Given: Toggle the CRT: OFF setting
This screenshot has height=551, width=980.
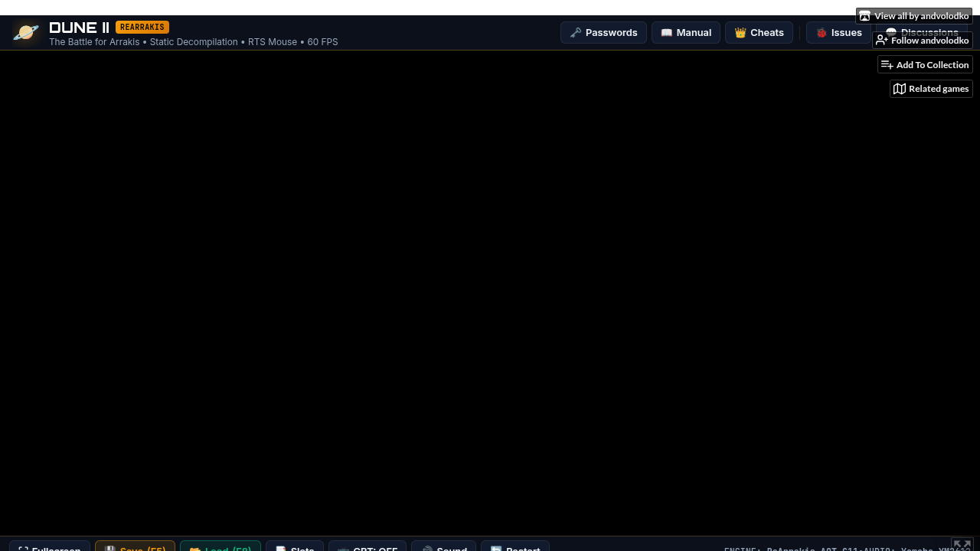Looking at the screenshot, I should [367, 546].
